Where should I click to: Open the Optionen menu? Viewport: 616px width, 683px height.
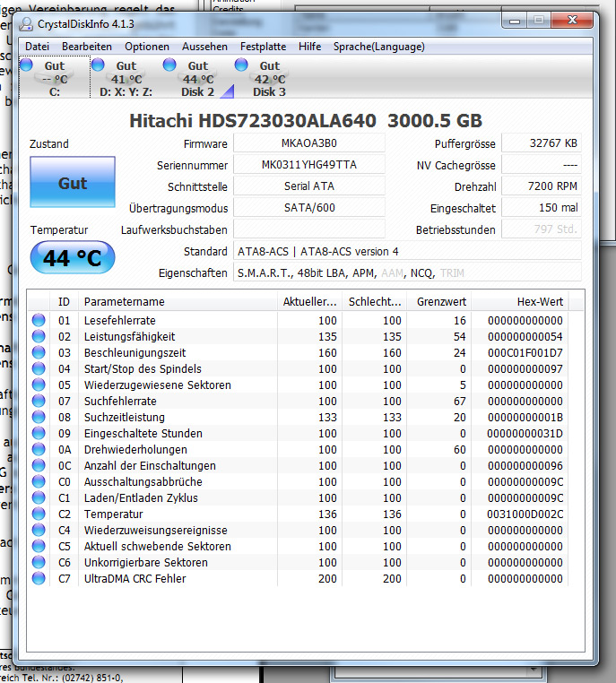(147, 47)
